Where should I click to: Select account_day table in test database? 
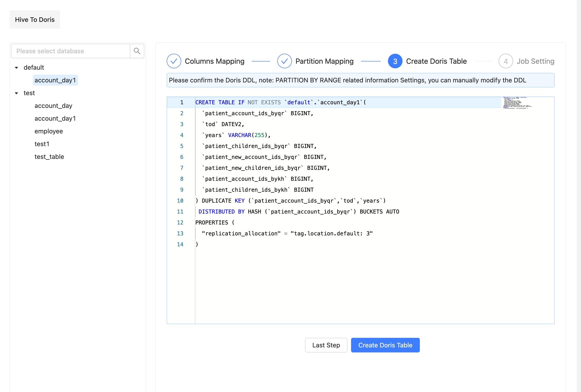[53, 105]
